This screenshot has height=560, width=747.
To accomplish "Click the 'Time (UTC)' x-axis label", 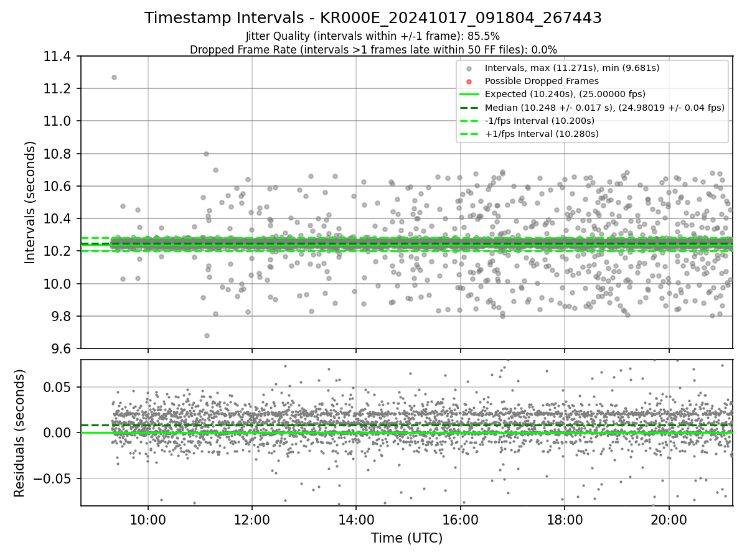I will (406, 538).
